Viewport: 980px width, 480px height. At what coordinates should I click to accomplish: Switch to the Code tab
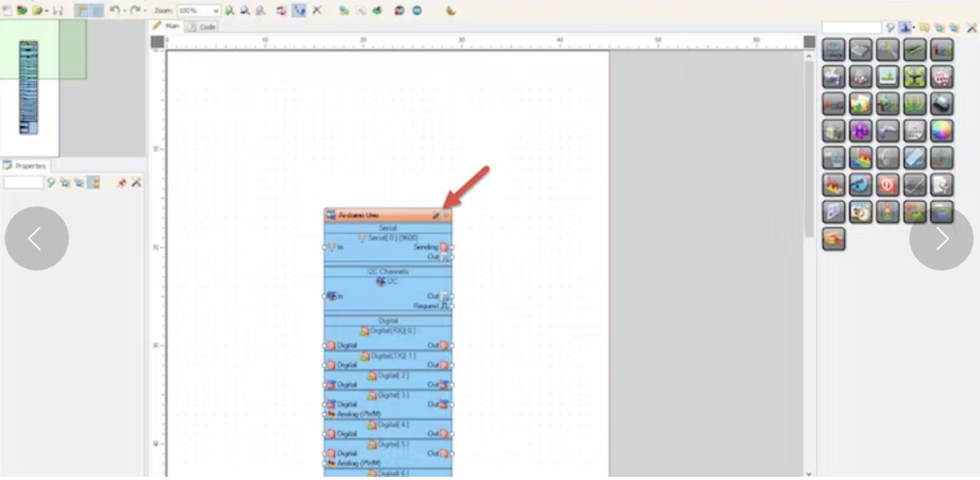tap(203, 26)
